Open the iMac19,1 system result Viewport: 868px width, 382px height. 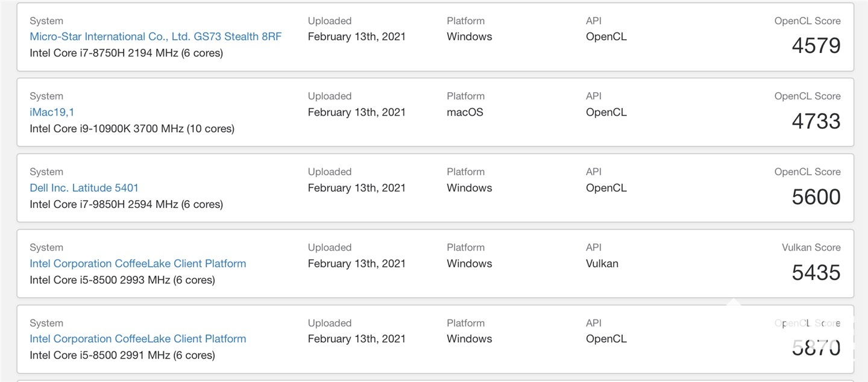pyautogui.click(x=52, y=112)
